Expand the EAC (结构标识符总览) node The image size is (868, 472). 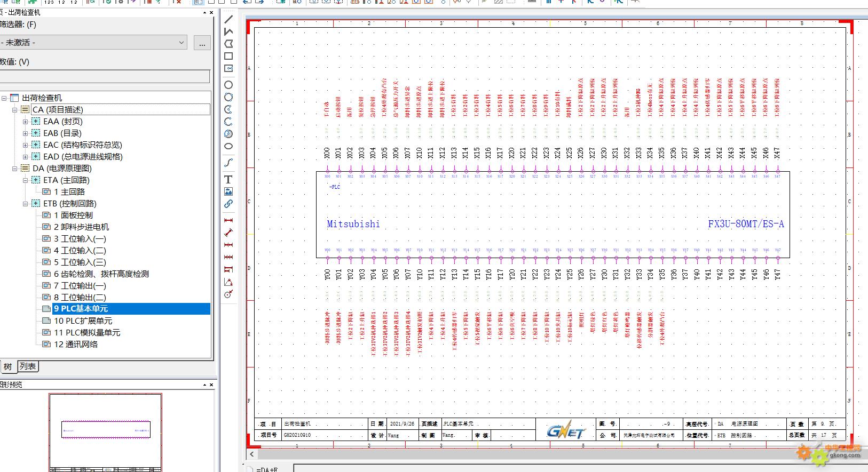tap(25, 145)
